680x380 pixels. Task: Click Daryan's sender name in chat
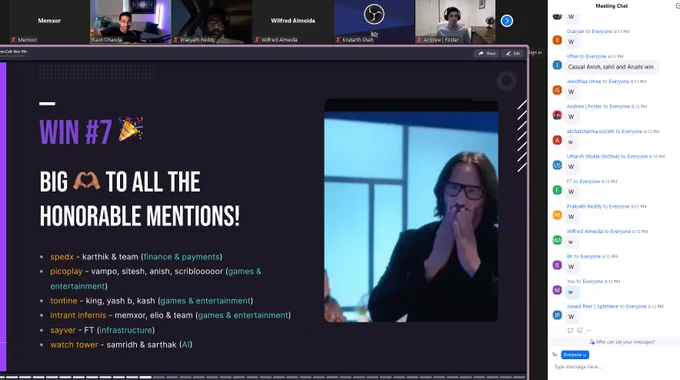(x=575, y=31)
